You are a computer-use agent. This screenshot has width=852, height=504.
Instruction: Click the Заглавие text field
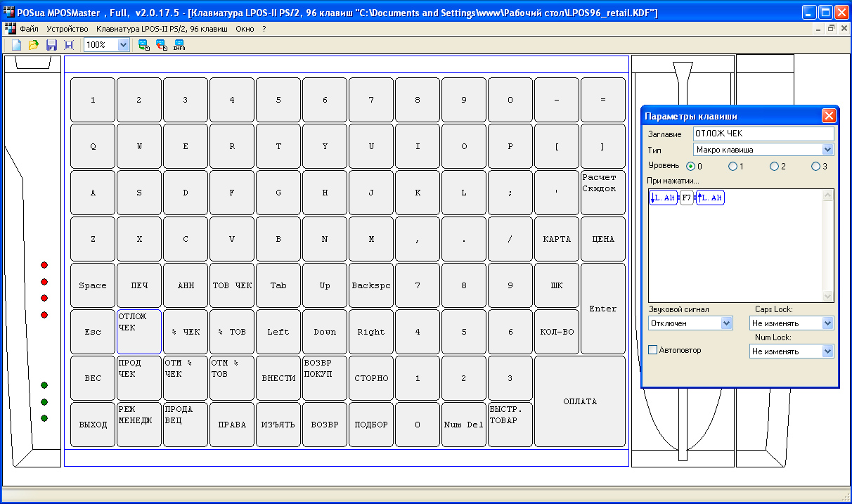tap(763, 134)
